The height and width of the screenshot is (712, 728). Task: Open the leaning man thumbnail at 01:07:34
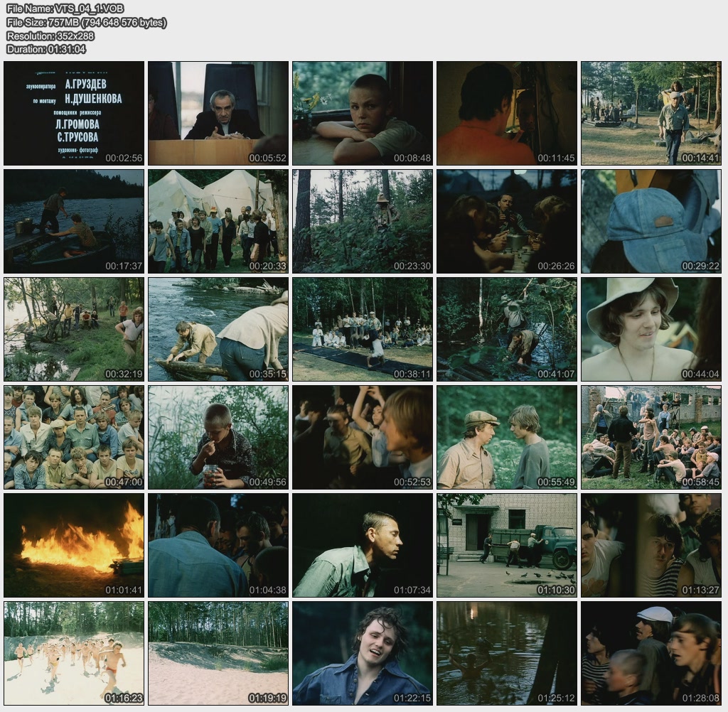pyautogui.click(x=363, y=546)
